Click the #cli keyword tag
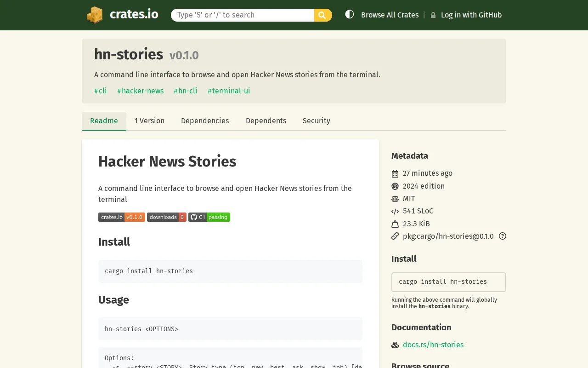588x368 pixels. coord(101,91)
